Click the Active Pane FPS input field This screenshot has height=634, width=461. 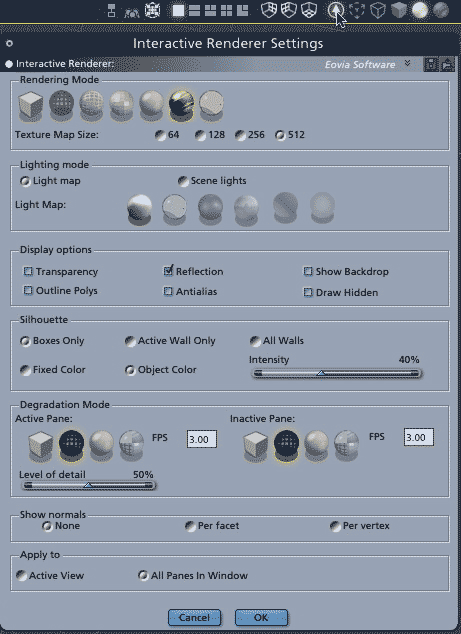(x=202, y=439)
